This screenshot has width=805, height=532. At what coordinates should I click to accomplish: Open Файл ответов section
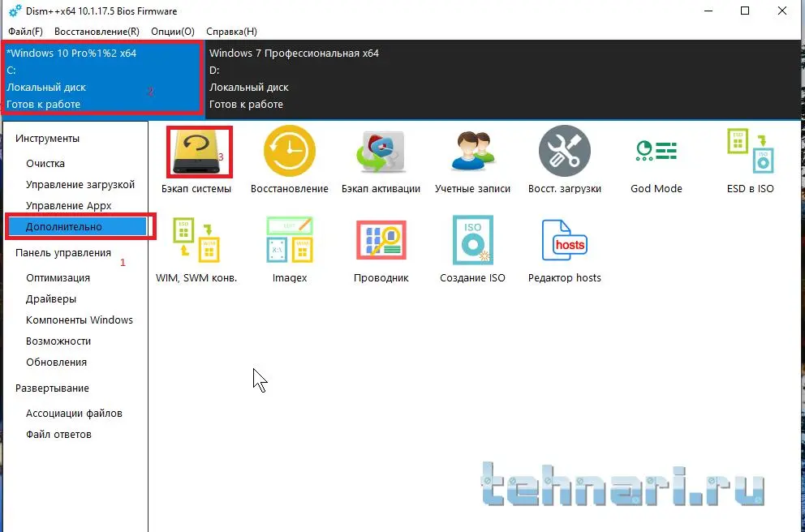(59, 435)
